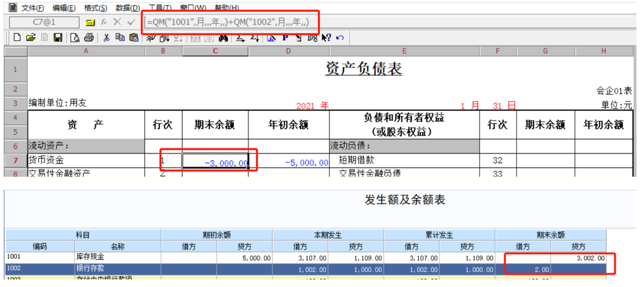Screen dimensions: 644x287
Task: Select row 7 header
Action: (15, 160)
